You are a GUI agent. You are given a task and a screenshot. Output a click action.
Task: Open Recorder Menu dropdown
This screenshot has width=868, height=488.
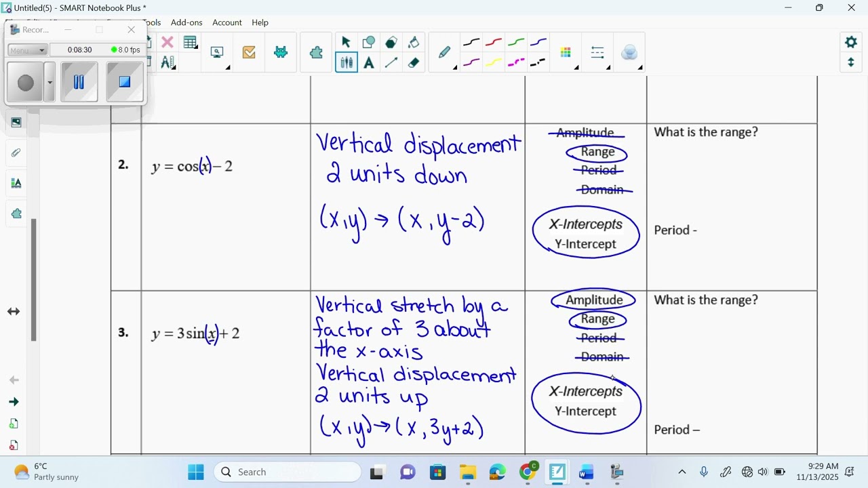28,50
